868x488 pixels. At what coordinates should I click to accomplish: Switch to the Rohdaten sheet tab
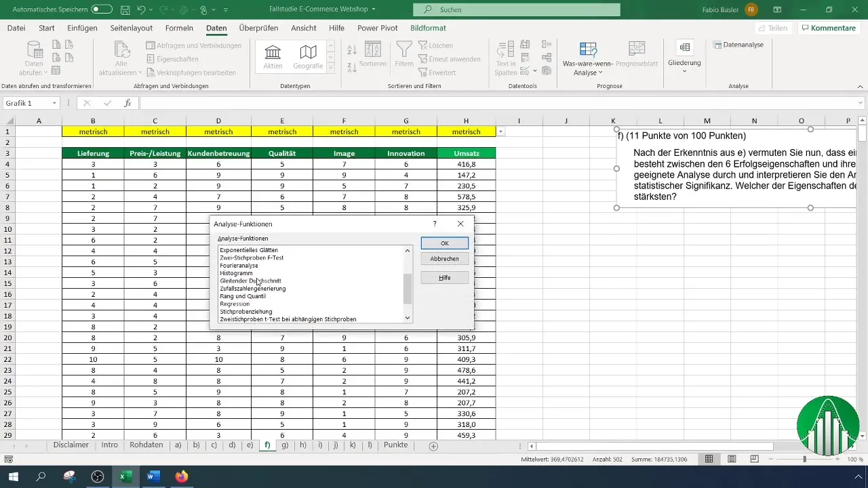pos(146,445)
